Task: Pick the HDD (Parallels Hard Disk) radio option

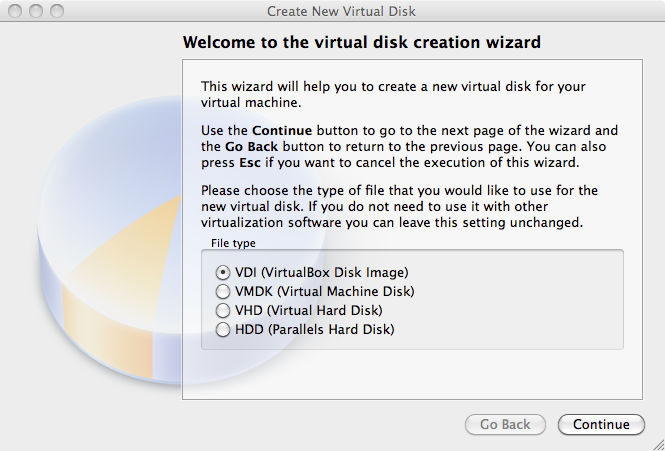Action: point(223,330)
